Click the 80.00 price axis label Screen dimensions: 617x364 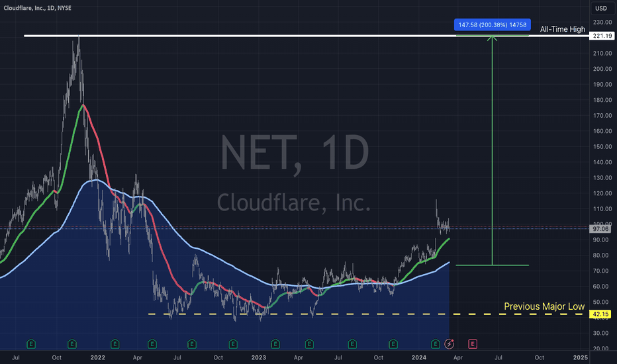[x=602, y=255]
